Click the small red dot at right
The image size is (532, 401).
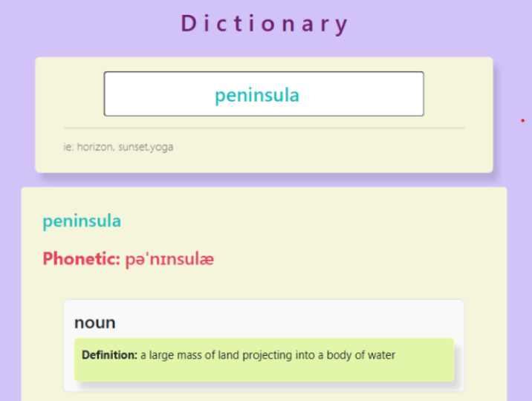point(522,120)
